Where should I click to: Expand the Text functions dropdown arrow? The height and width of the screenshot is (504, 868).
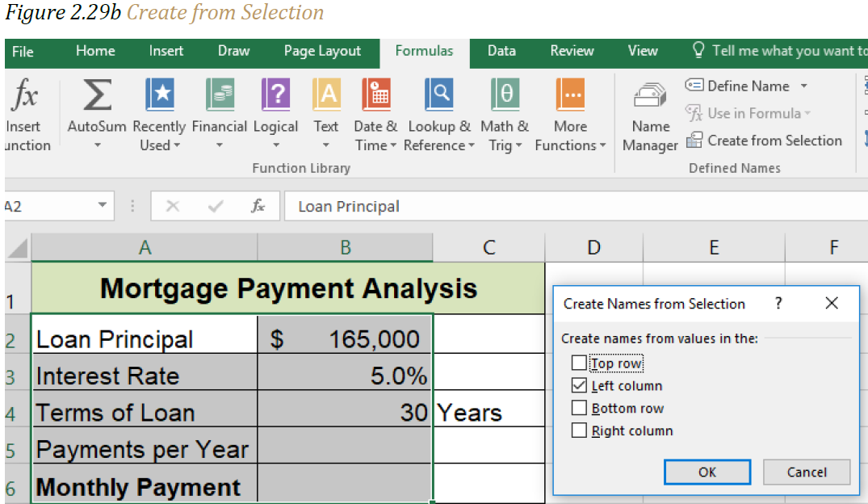tap(326, 145)
